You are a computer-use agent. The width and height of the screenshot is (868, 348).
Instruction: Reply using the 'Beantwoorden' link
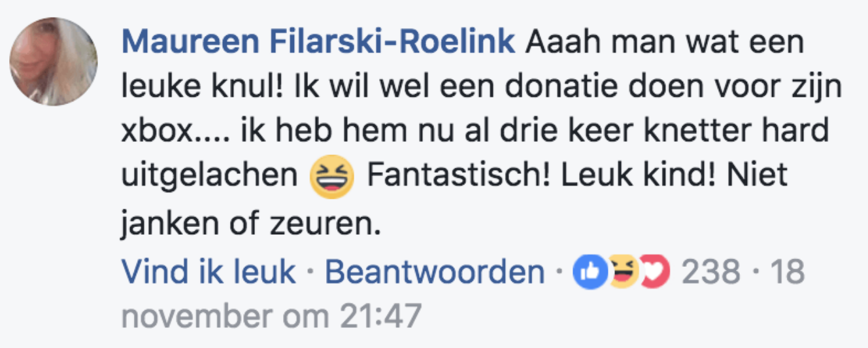click(x=435, y=271)
